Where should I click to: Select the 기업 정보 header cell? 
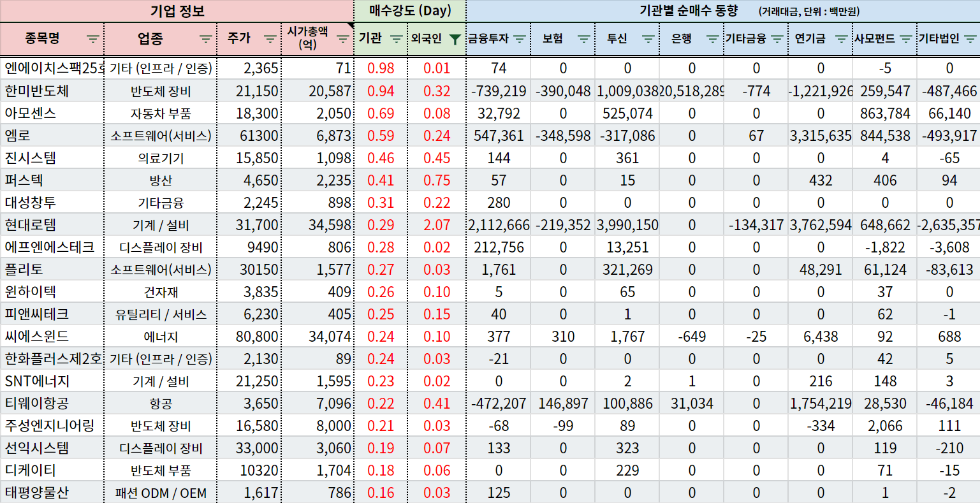pyautogui.click(x=177, y=11)
